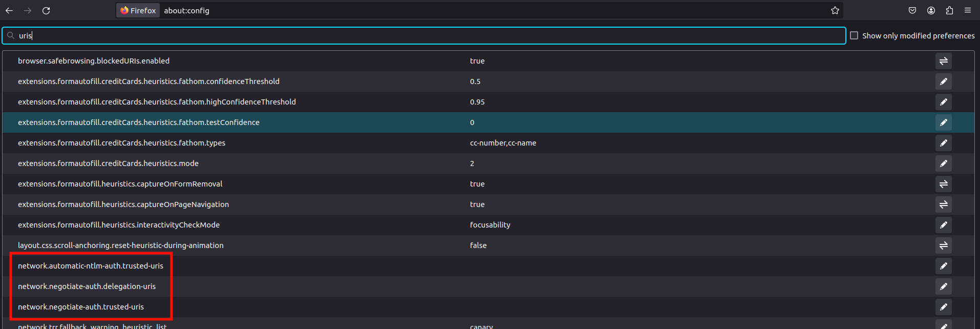Viewport: 980px width, 329px height.
Task: Reload the current page
Action: coord(46,10)
